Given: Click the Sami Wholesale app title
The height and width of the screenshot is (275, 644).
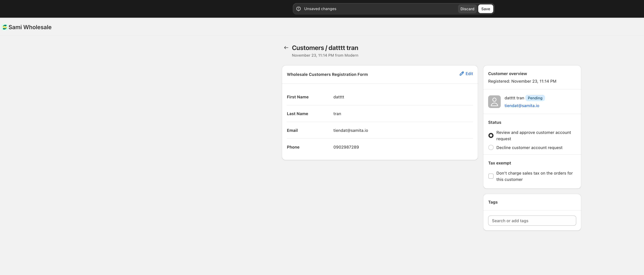Looking at the screenshot, I should click(x=30, y=27).
